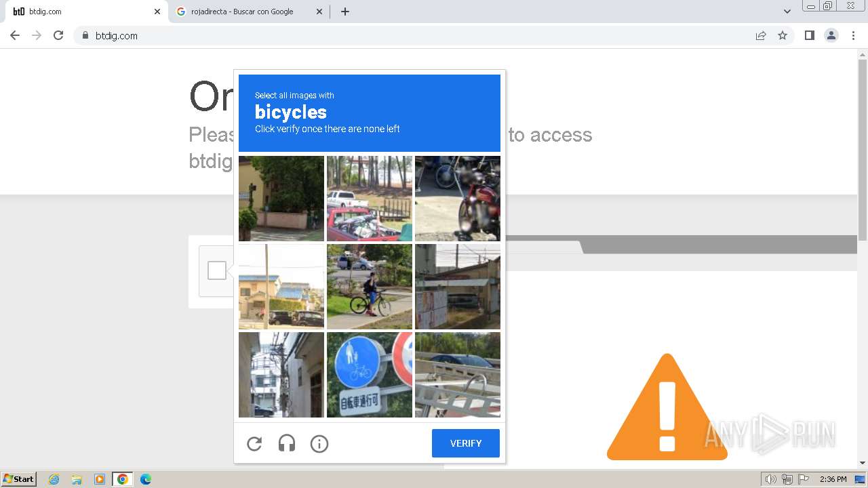Viewport: 868px width, 488px height.
Task: Switch to audio challenge headphones icon
Action: point(287,443)
